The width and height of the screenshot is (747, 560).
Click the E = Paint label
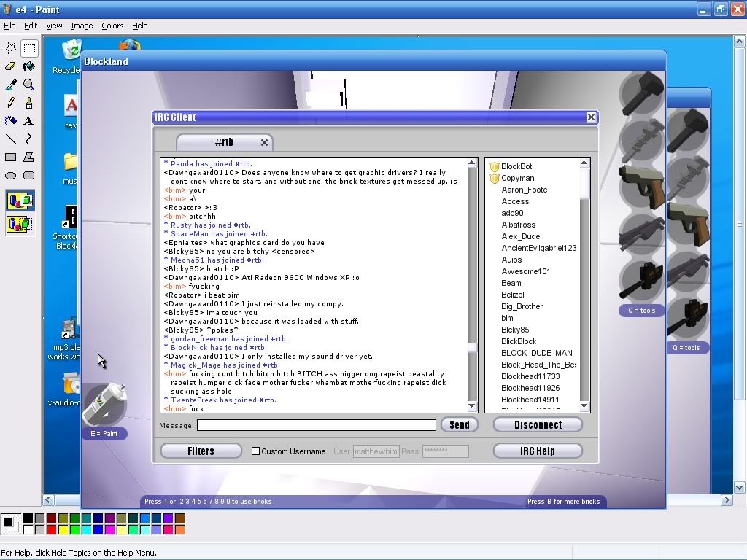coord(104,434)
